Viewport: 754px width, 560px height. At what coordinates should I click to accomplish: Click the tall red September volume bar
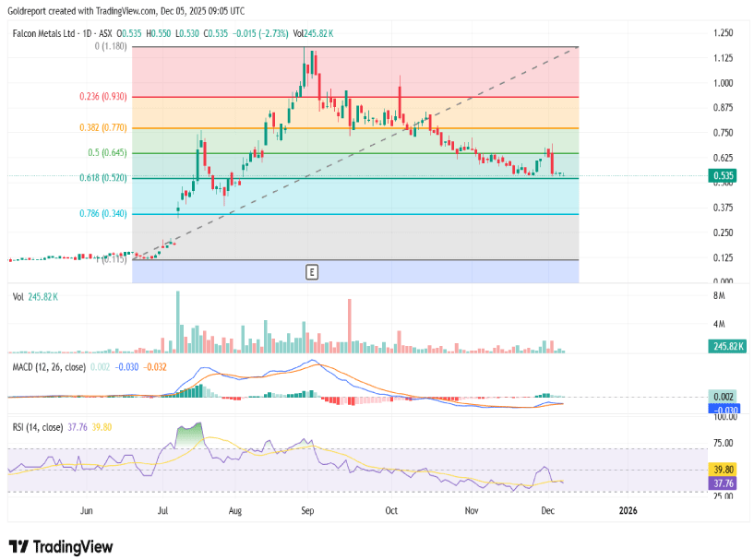(350, 326)
